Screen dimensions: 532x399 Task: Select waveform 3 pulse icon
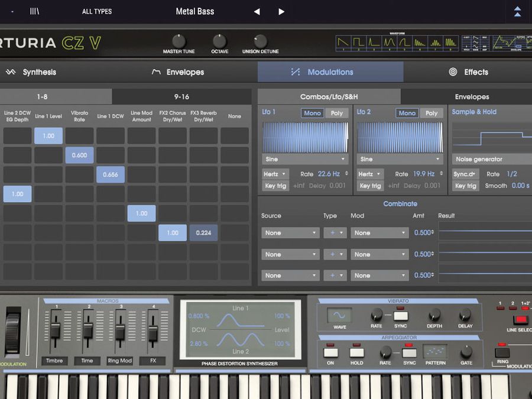coord(374,43)
